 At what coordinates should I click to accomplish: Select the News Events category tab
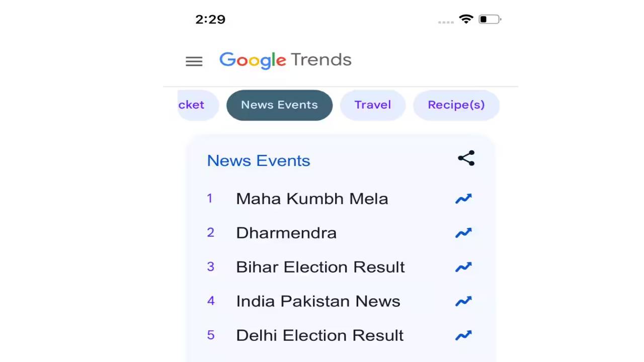[x=279, y=105]
